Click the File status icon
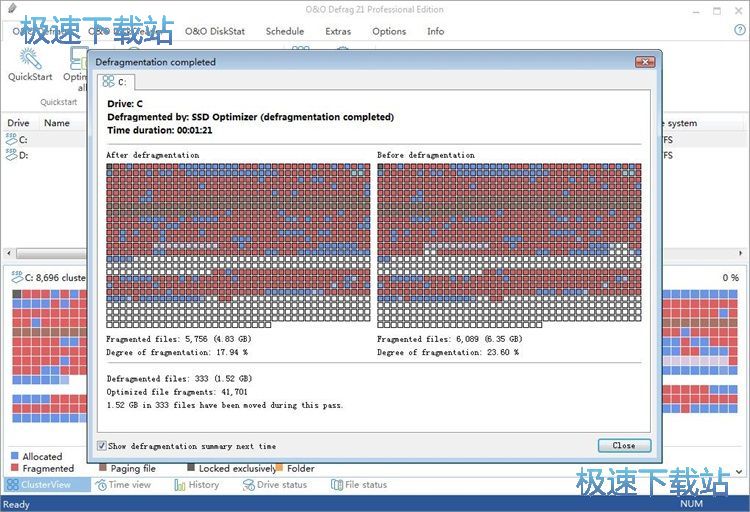Image resolution: width=750 pixels, height=512 pixels. pyautogui.click(x=337, y=485)
